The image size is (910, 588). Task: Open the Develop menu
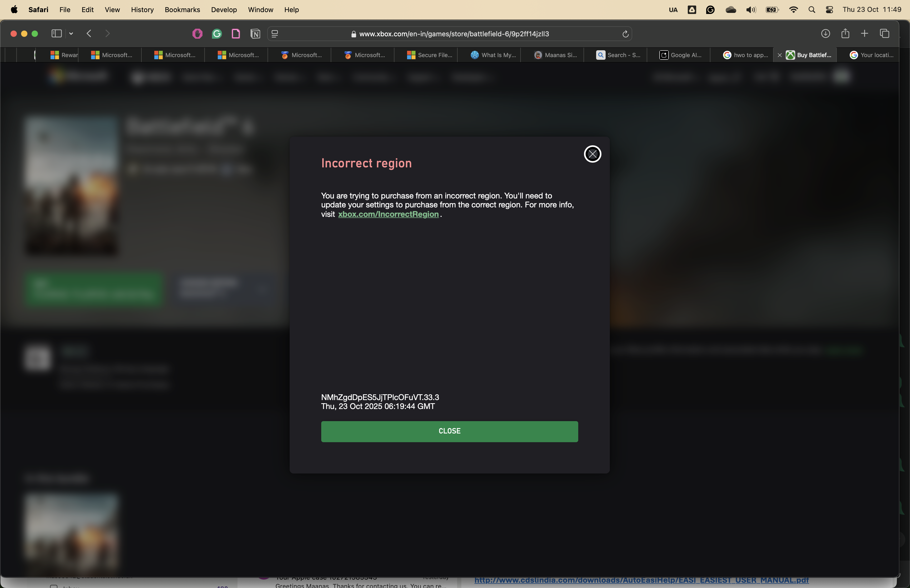click(x=224, y=9)
